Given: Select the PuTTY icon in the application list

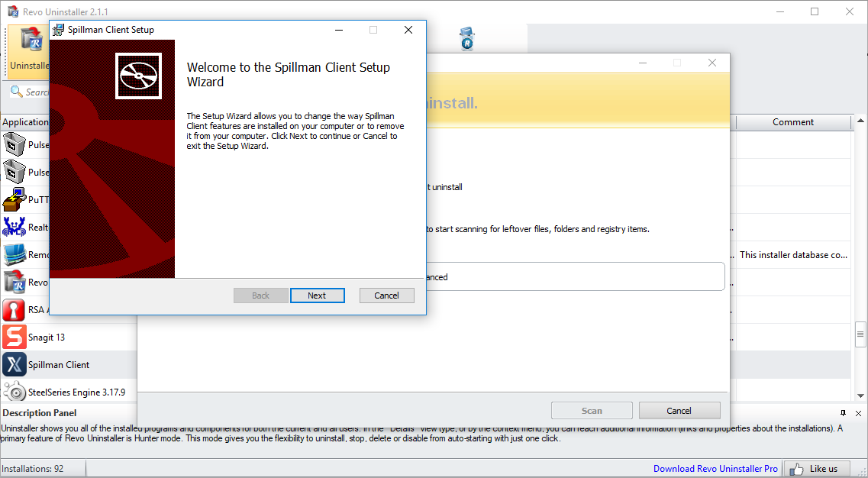Looking at the screenshot, I should 15,199.
